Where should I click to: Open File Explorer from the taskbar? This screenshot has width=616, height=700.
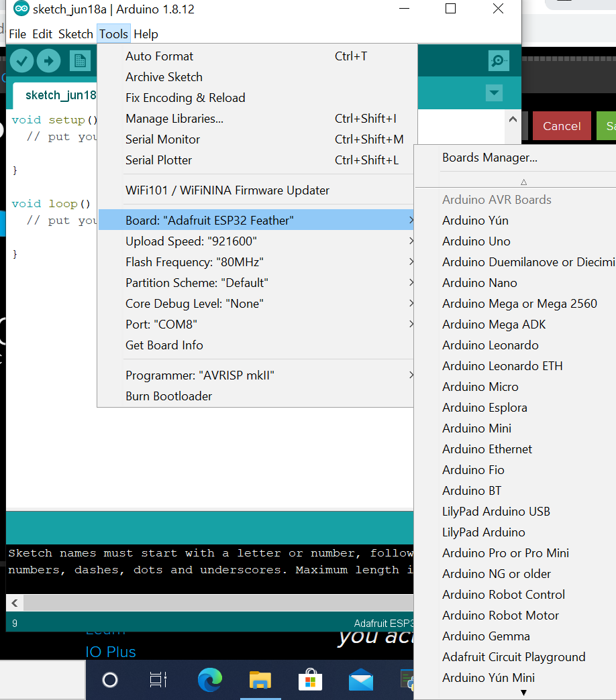(260, 679)
